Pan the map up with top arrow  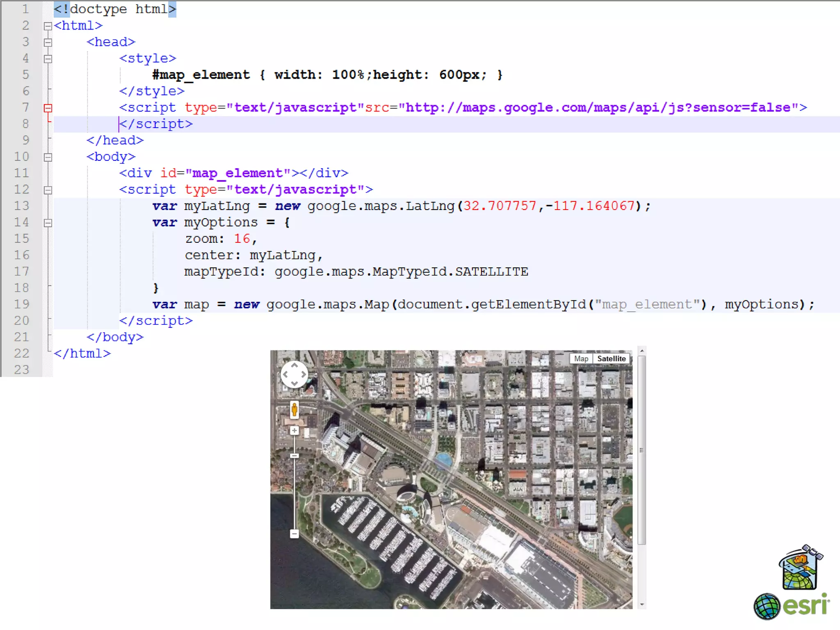294,365
